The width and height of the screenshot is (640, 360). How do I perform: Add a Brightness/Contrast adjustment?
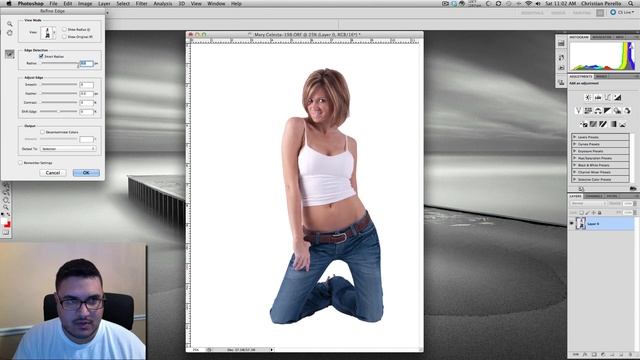[588, 98]
